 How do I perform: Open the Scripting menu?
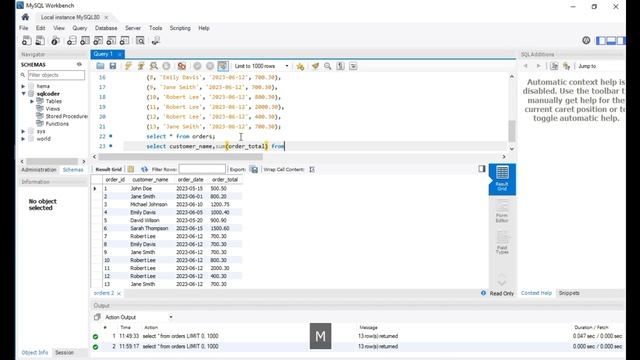(x=180, y=28)
